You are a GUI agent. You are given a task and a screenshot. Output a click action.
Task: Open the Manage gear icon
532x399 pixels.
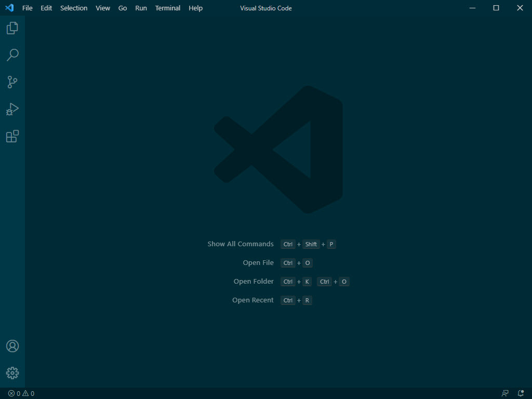pyautogui.click(x=11, y=373)
